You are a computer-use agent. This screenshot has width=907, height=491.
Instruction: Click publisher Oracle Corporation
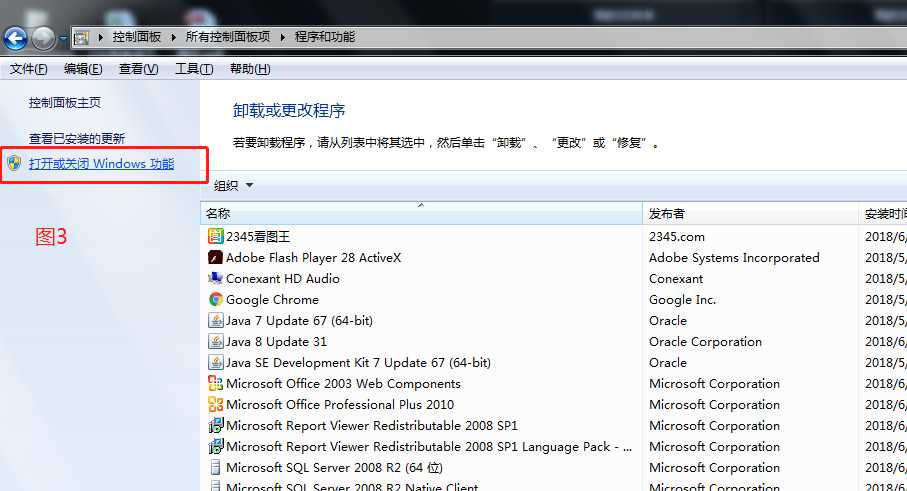tap(705, 341)
